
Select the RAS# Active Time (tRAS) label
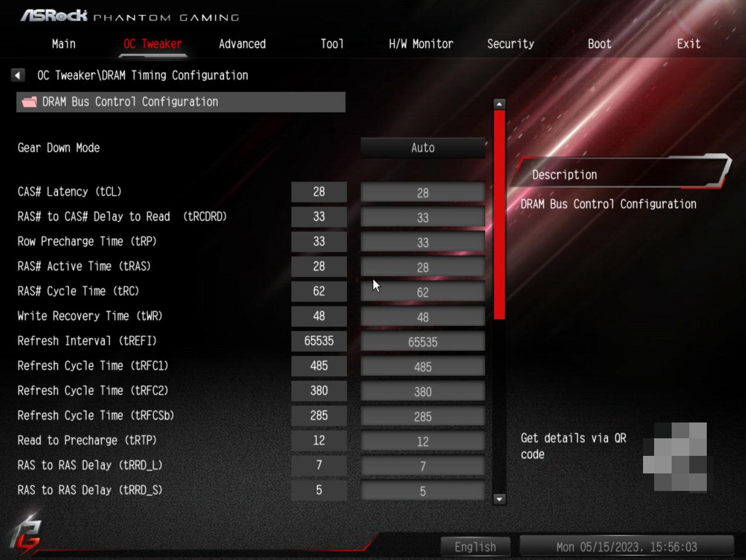pos(84,266)
